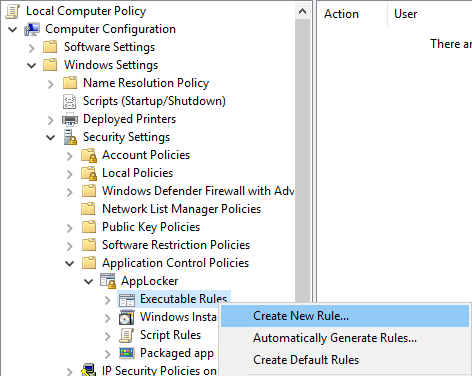Click the Software Restriction Policies folder icon
Image resolution: width=472 pixels, height=376 pixels.
pos(89,245)
